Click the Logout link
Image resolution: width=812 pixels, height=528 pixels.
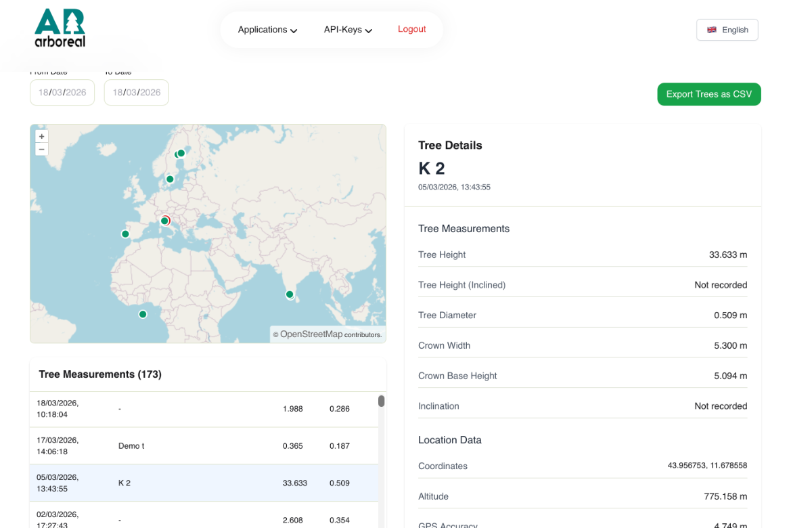click(x=411, y=29)
